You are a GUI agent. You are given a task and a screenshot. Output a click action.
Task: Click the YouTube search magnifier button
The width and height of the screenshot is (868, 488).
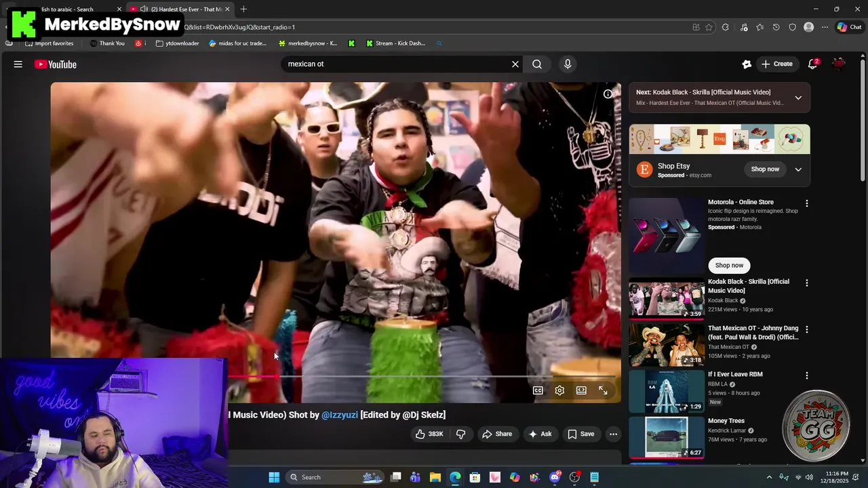click(x=537, y=64)
